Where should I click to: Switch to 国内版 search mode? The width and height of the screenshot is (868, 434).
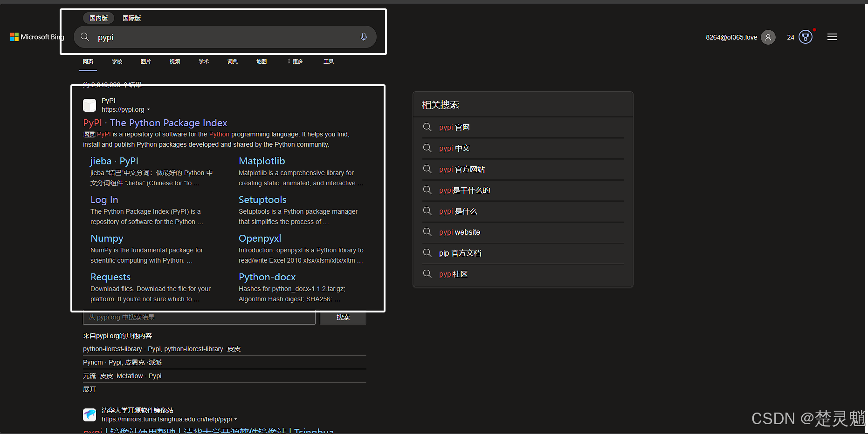98,18
